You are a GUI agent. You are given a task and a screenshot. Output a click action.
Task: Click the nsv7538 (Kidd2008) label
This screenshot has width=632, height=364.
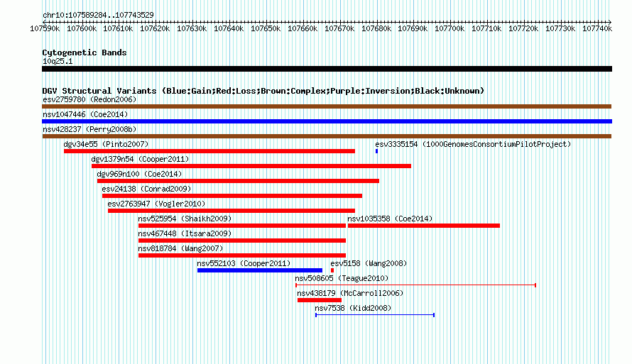(353, 308)
